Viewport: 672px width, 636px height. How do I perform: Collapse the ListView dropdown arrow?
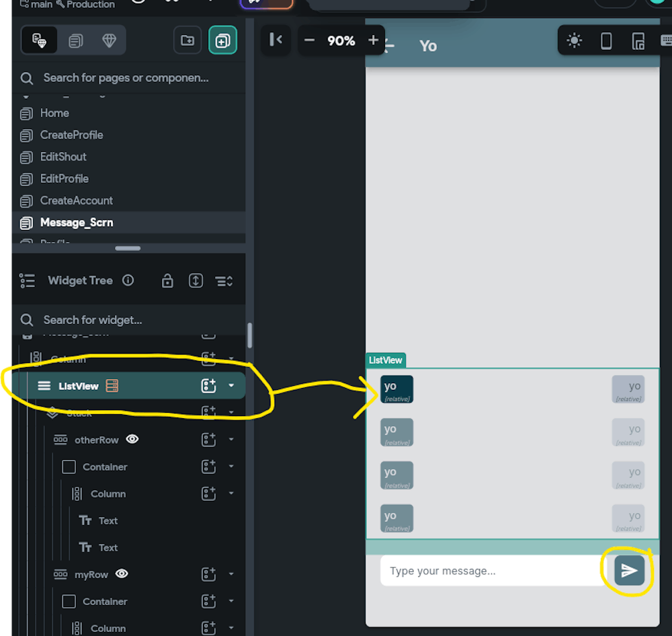231,385
